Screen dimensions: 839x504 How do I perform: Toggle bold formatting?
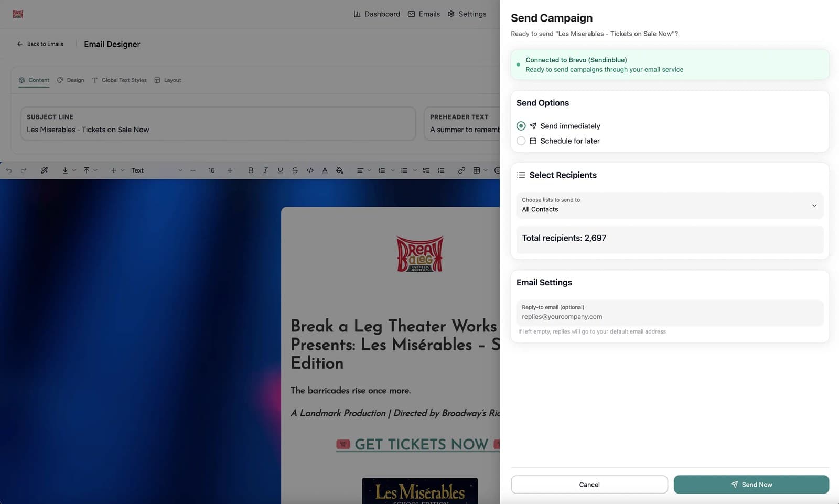point(251,170)
